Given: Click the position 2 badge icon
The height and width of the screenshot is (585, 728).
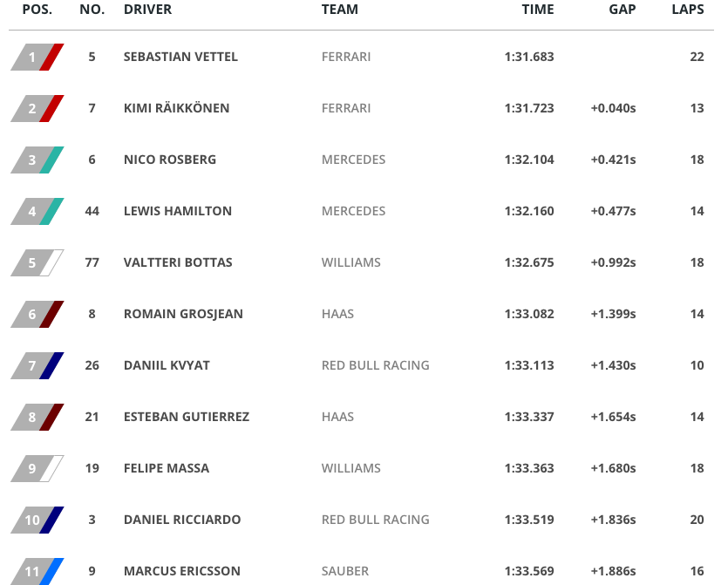Looking at the screenshot, I should pos(37,109).
